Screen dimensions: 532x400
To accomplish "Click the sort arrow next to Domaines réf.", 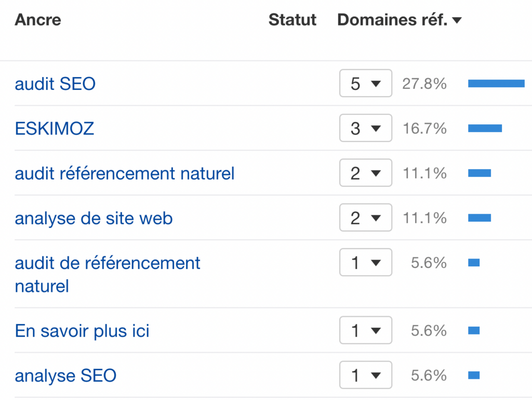I will [457, 20].
